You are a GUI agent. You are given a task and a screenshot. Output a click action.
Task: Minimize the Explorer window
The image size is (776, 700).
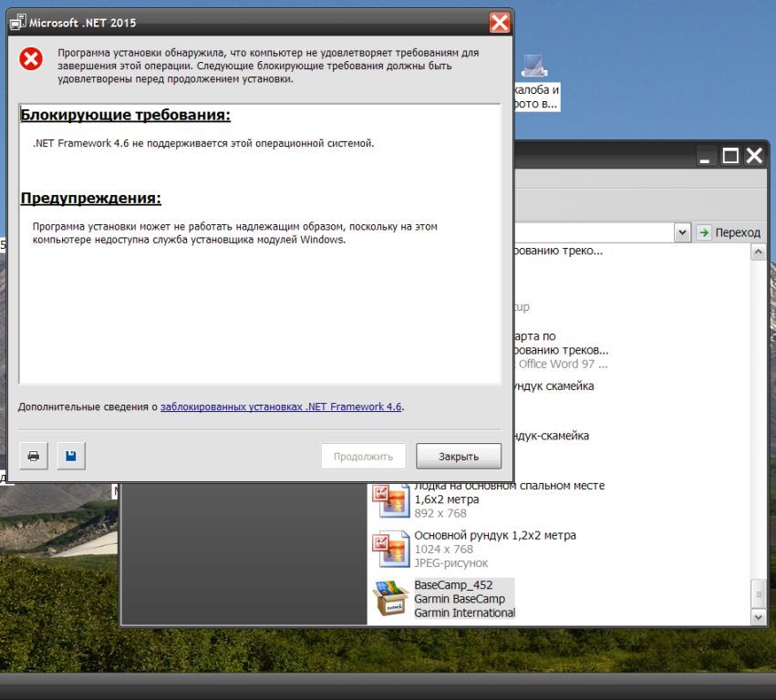[x=707, y=157]
